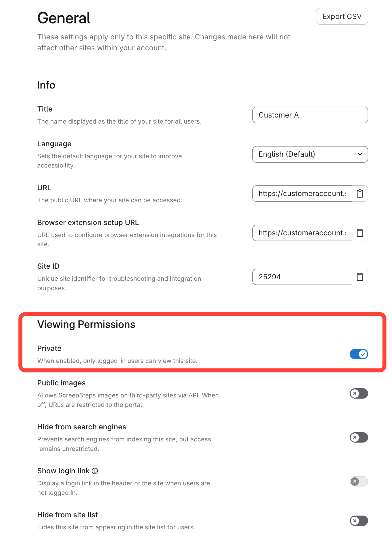Image resolution: width=392 pixels, height=542 pixels.
Task: Copy the site URL to clipboard
Action: click(360, 194)
